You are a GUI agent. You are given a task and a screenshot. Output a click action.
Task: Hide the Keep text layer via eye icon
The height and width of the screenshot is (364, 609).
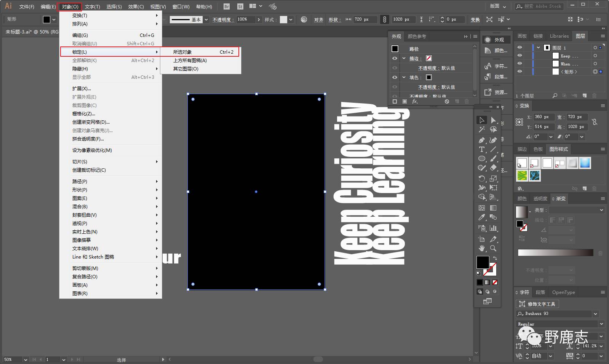pyautogui.click(x=519, y=56)
